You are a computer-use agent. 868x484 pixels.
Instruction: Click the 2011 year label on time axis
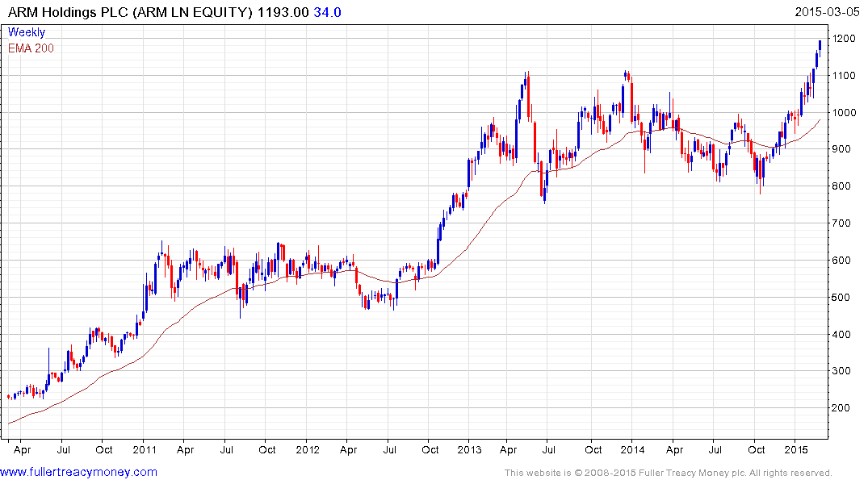click(x=145, y=449)
